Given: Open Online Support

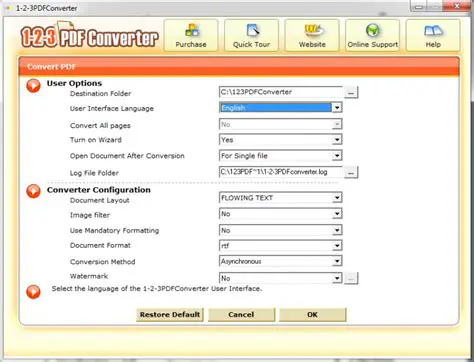Looking at the screenshot, I should coord(372,35).
